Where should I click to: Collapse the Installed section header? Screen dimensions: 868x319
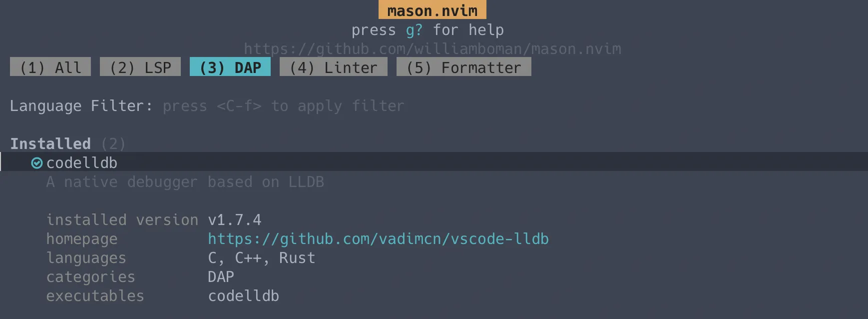(x=50, y=144)
